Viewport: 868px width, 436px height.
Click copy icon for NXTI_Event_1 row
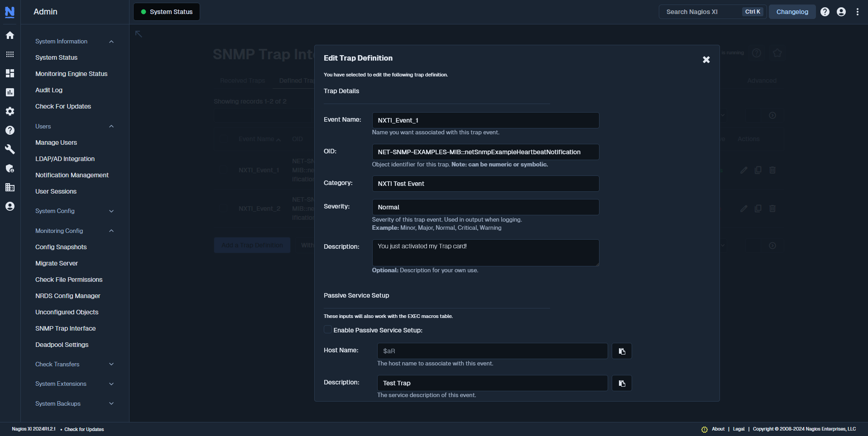coord(758,170)
